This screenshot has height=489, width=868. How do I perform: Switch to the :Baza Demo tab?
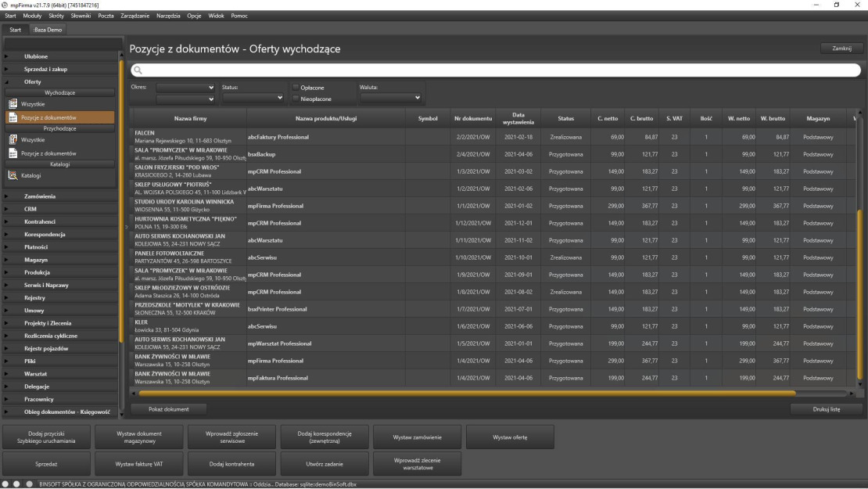click(x=48, y=30)
